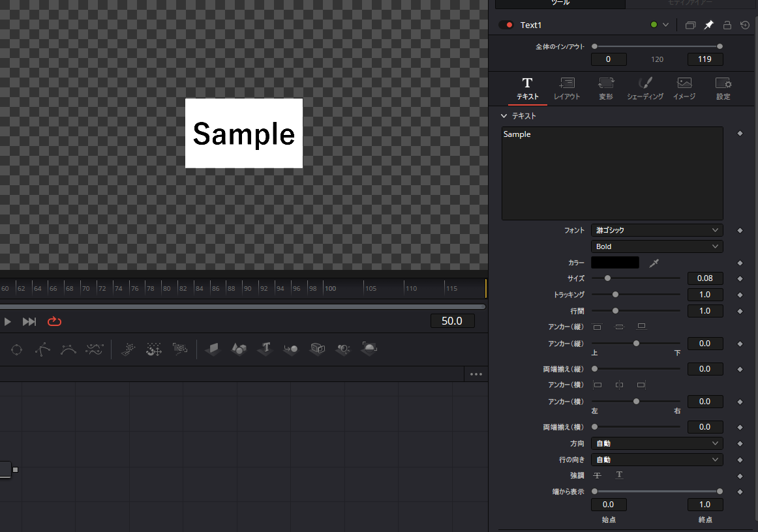The image size is (758, 532).
Task: Select the Merge 3D tool
Action: coord(290,349)
